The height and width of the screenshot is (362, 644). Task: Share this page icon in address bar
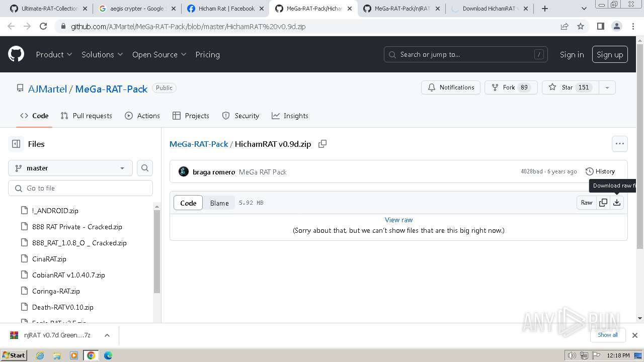point(565,26)
